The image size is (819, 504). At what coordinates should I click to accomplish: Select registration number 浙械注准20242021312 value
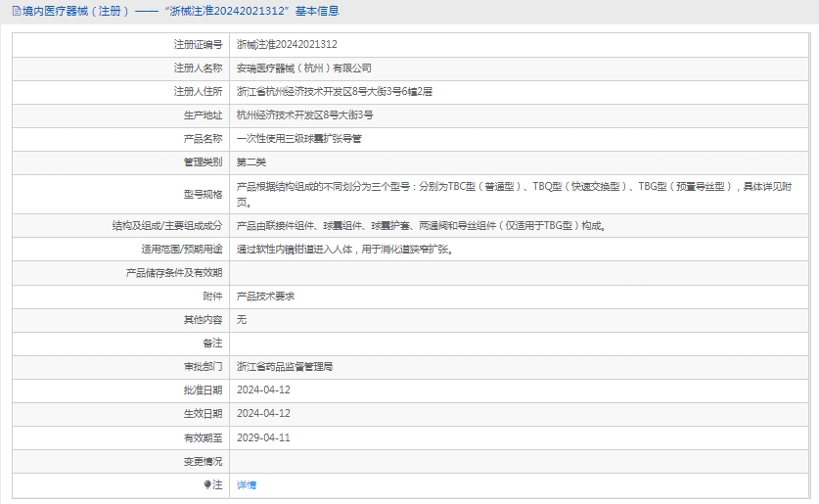(x=287, y=45)
